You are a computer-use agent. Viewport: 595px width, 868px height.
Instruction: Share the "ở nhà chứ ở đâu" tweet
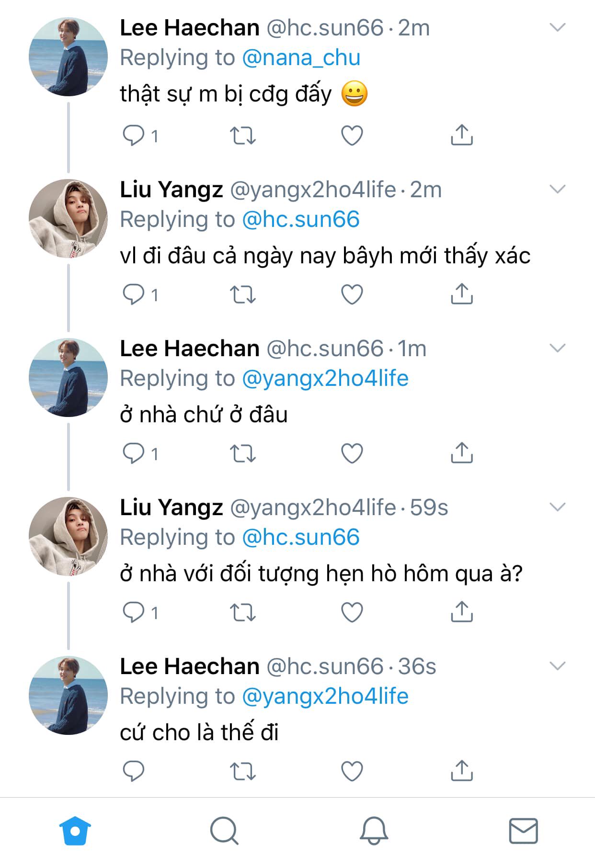click(461, 453)
